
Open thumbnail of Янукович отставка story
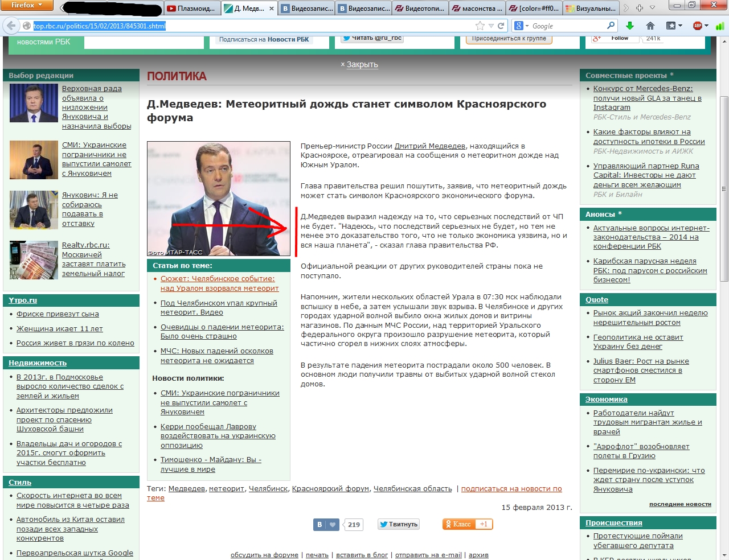[34, 210]
